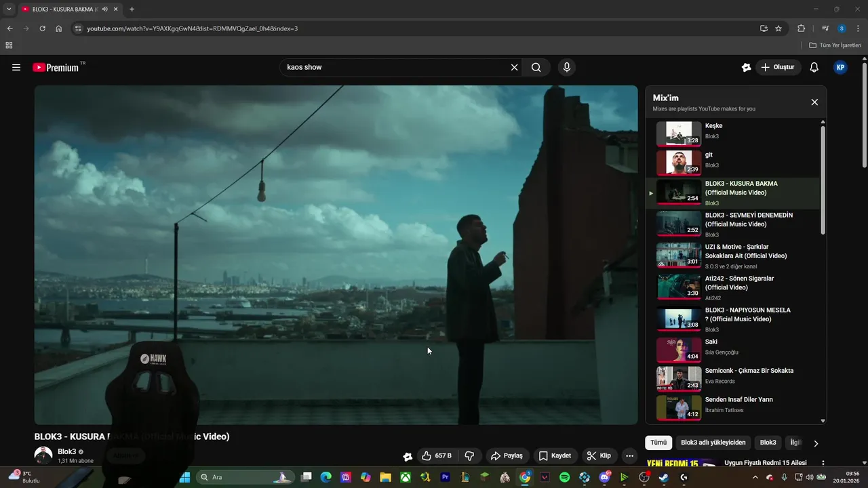
Task: Open Chrome three-dot menu
Action: click(859, 28)
